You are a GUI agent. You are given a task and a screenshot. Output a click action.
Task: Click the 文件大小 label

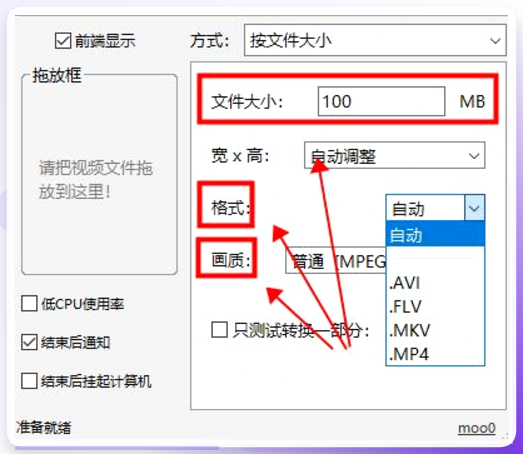tap(247, 101)
